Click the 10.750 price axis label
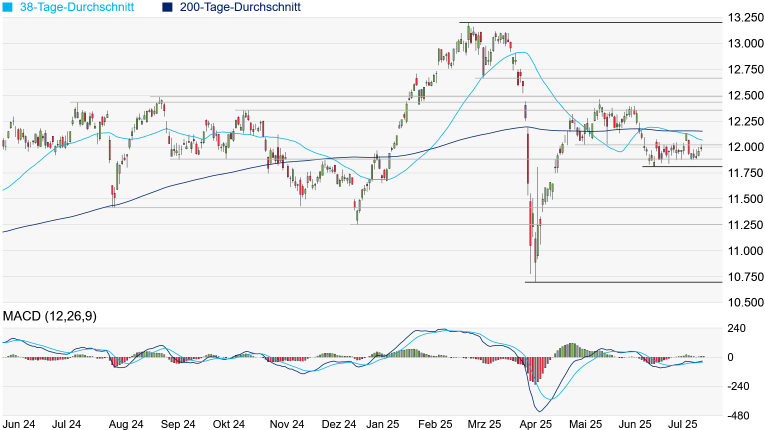 coord(745,277)
